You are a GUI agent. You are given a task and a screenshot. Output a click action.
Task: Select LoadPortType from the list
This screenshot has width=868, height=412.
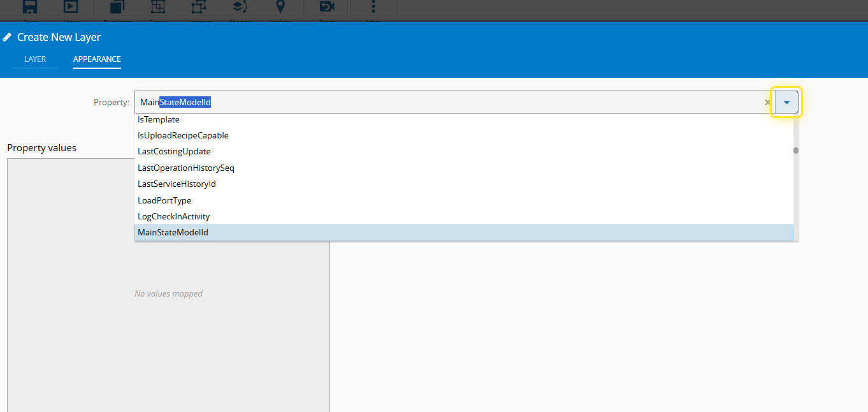pyautogui.click(x=464, y=200)
